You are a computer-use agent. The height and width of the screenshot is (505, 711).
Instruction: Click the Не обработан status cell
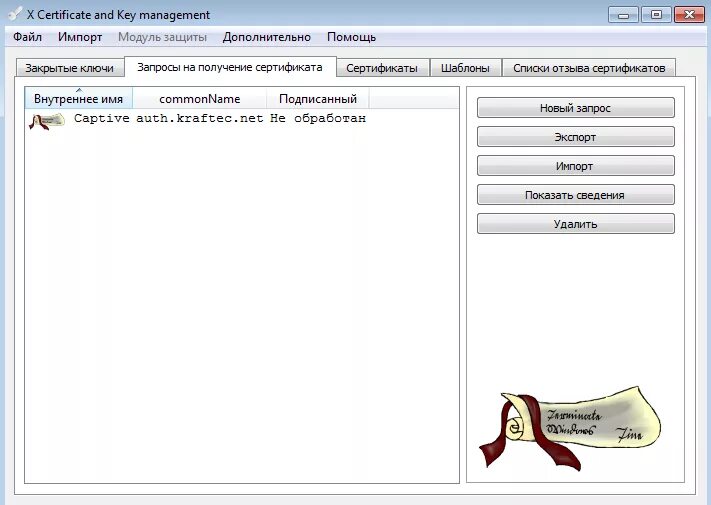coord(318,118)
